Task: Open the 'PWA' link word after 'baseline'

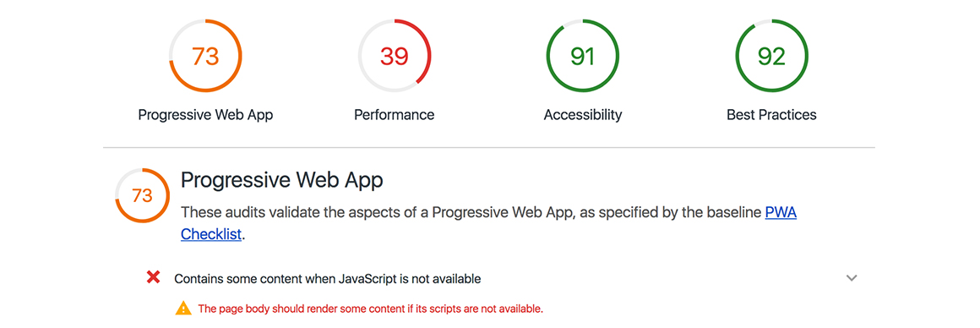Action: tap(781, 213)
